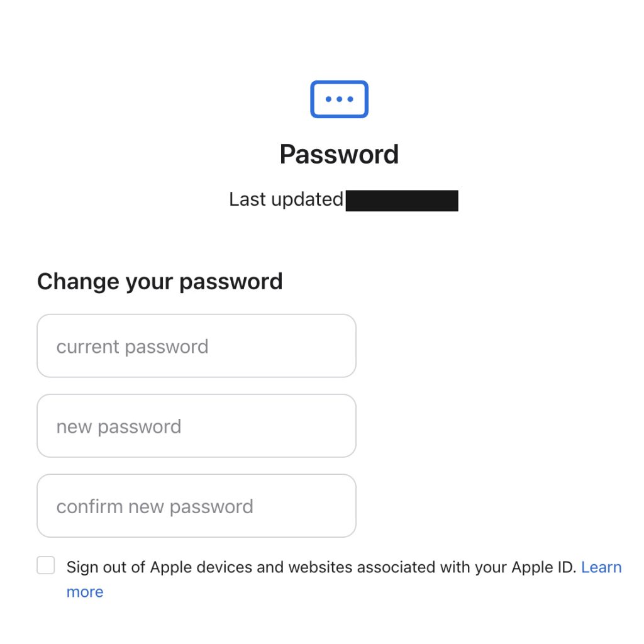This screenshot has width=644, height=644.
Task: Click the sign out of Apple devices label text
Action: click(x=321, y=567)
